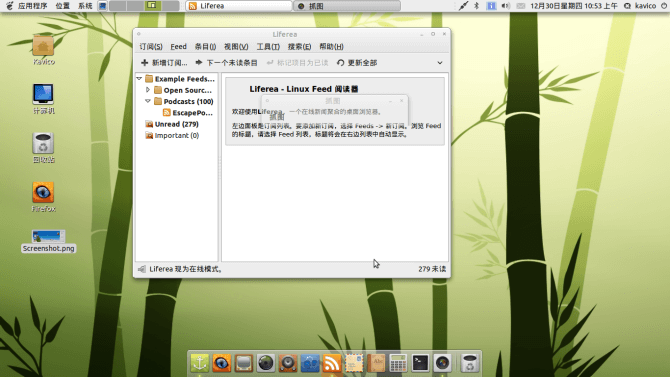Select the EscapePo... feed
The width and height of the screenshot is (670, 377).
click(x=188, y=113)
